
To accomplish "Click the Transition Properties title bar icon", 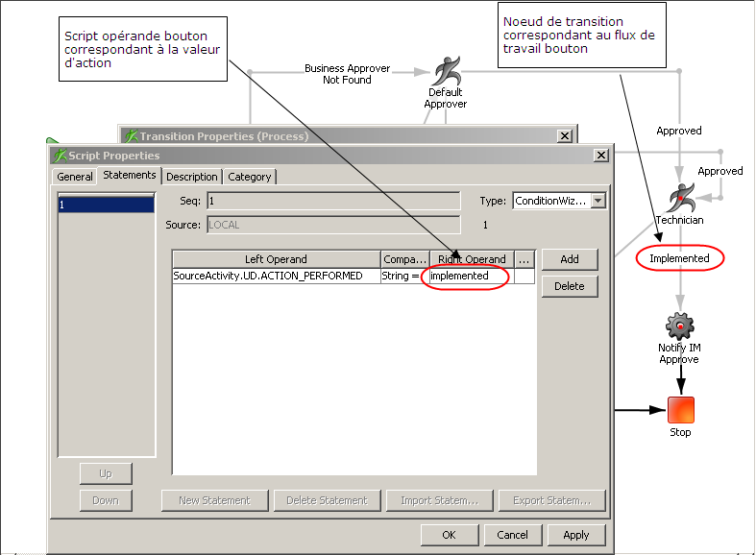I will (132, 136).
